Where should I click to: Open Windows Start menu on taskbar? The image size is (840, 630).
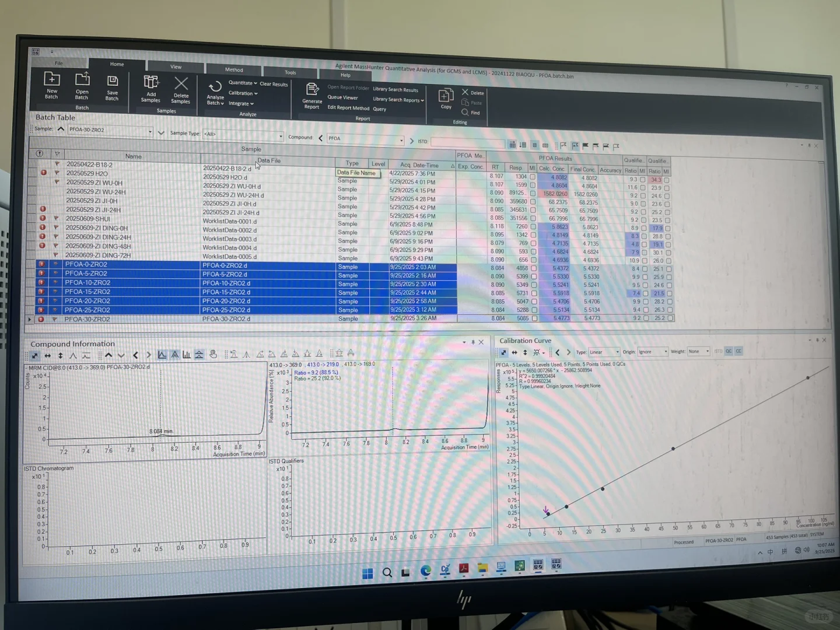click(x=367, y=573)
